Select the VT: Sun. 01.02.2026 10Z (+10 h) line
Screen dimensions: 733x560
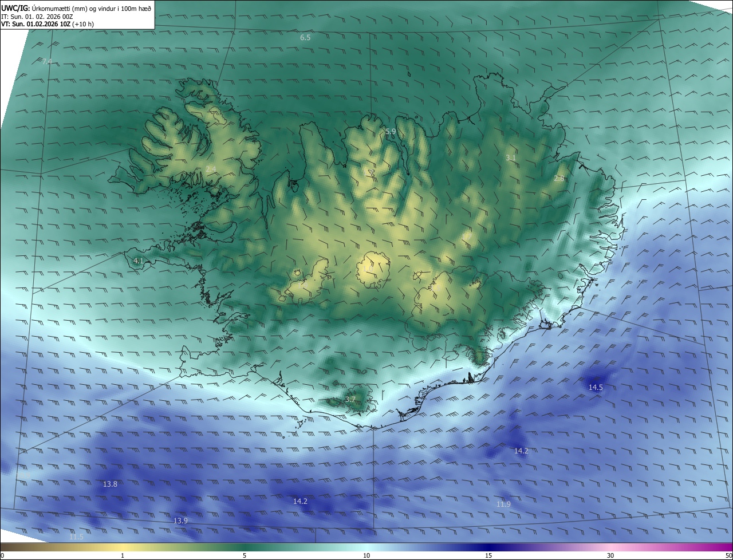[48, 24]
